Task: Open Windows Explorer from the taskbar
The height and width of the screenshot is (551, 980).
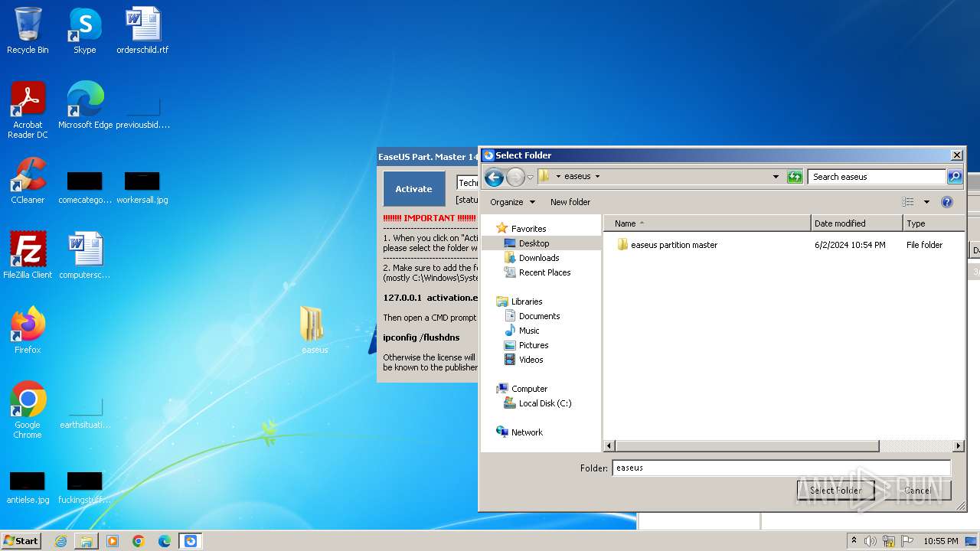Action: [x=87, y=541]
